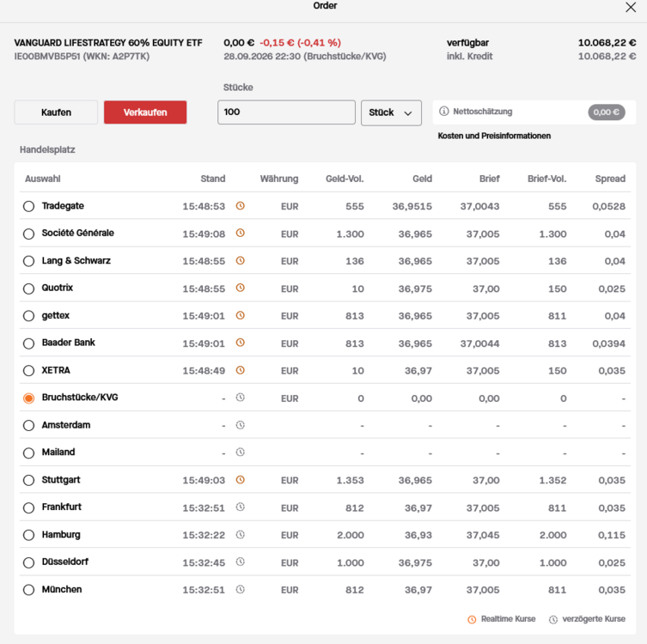Image resolution: width=647 pixels, height=644 pixels.
Task: Select the Düsseldorf radio option
Action: point(28,562)
